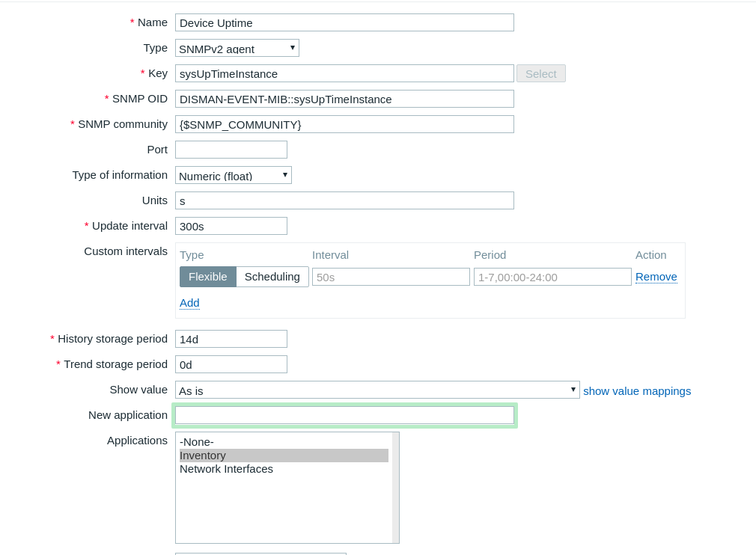
Task: Select the Flexible interval type
Action: tap(208, 277)
